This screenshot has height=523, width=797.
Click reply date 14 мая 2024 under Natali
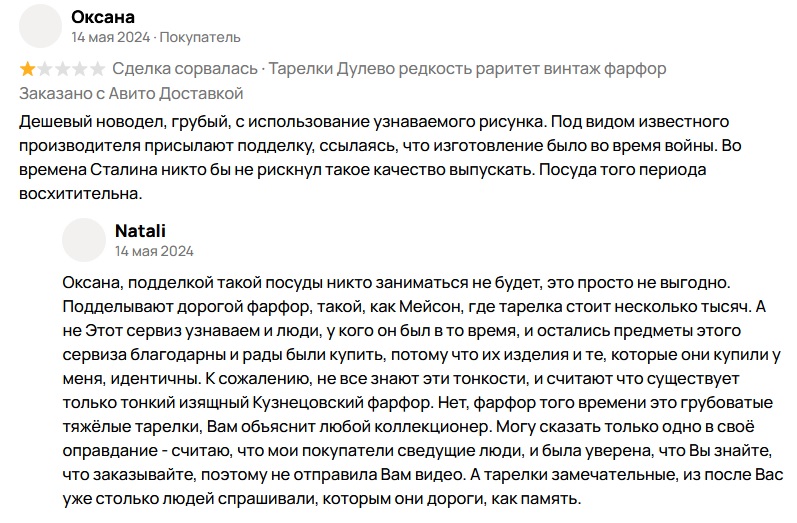[155, 251]
